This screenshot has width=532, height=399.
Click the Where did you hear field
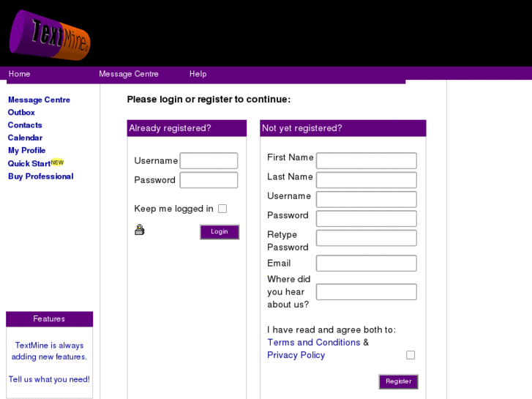(366, 292)
